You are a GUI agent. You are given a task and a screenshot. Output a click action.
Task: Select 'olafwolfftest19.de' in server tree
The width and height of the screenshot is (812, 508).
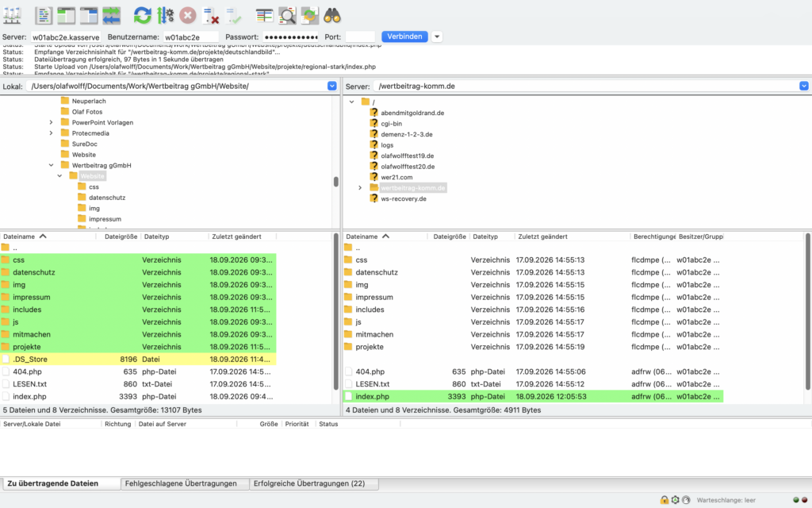407,156
